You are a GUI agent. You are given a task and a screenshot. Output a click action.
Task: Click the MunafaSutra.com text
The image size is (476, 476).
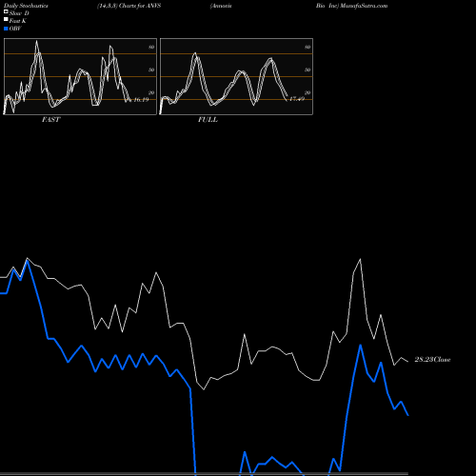pyautogui.click(x=364, y=6)
